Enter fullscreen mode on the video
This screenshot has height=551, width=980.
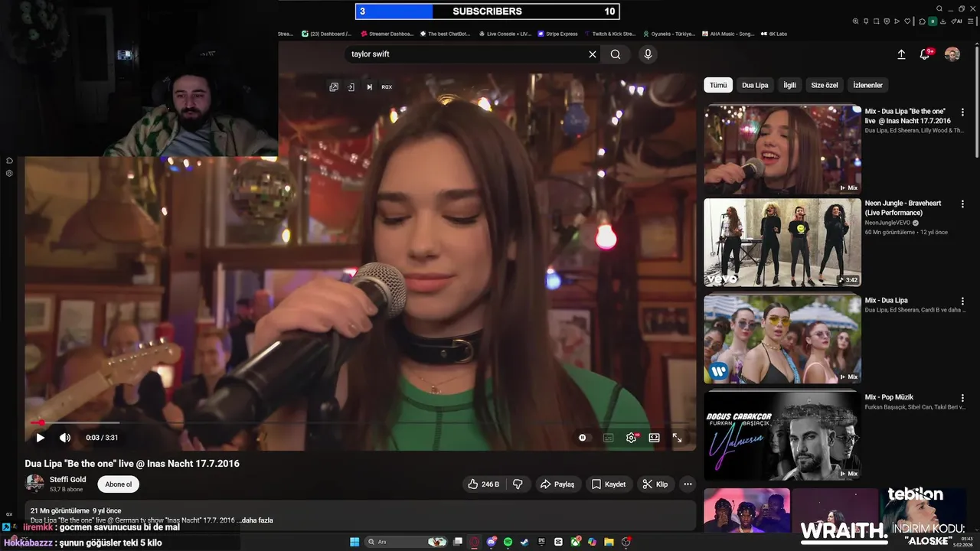(x=678, y=438)
